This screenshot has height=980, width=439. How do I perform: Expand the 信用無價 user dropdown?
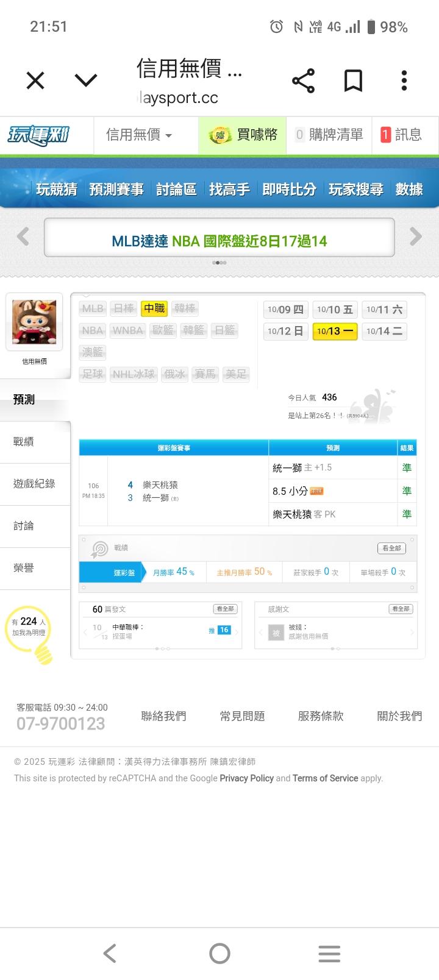pos(139,135)
